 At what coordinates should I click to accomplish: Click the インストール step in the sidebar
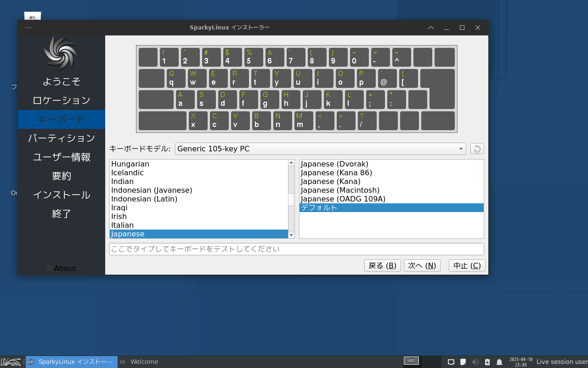pos(61,195)
